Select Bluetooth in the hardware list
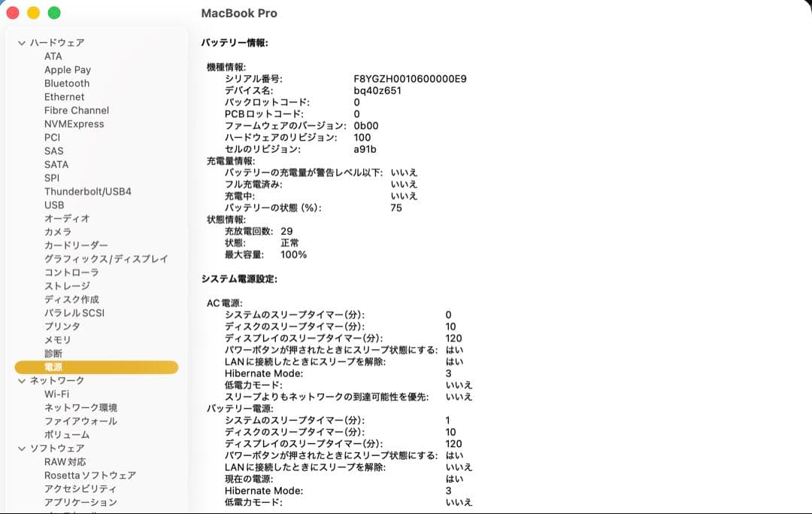 coord(67,83)
